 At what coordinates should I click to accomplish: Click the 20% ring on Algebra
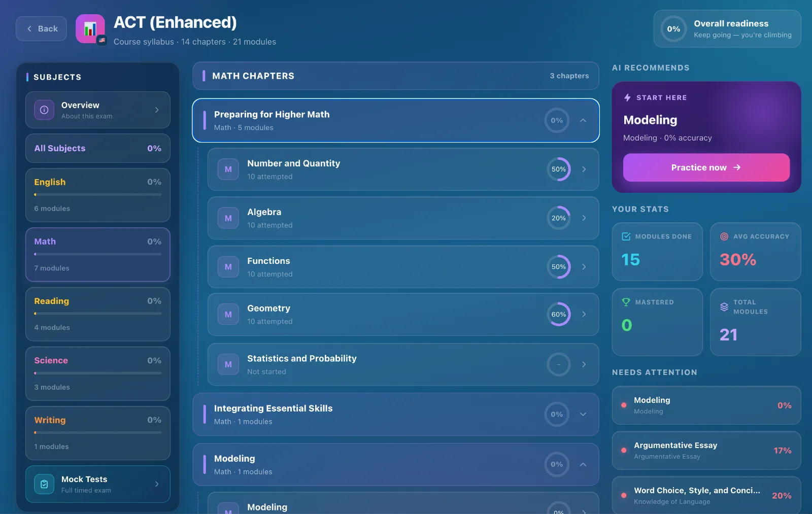pyautogui.click(x=559, y=218)
